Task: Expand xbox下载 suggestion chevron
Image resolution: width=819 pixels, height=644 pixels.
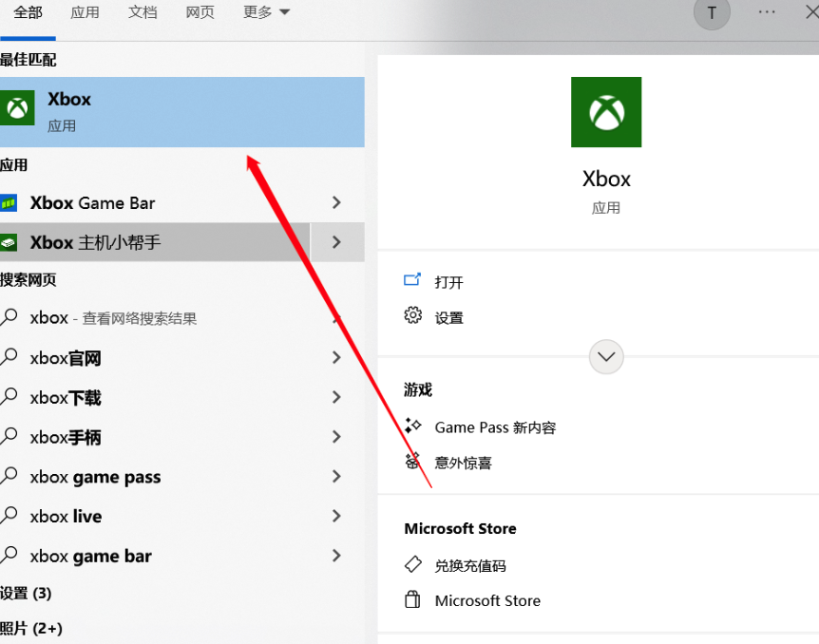Action: 337,397
